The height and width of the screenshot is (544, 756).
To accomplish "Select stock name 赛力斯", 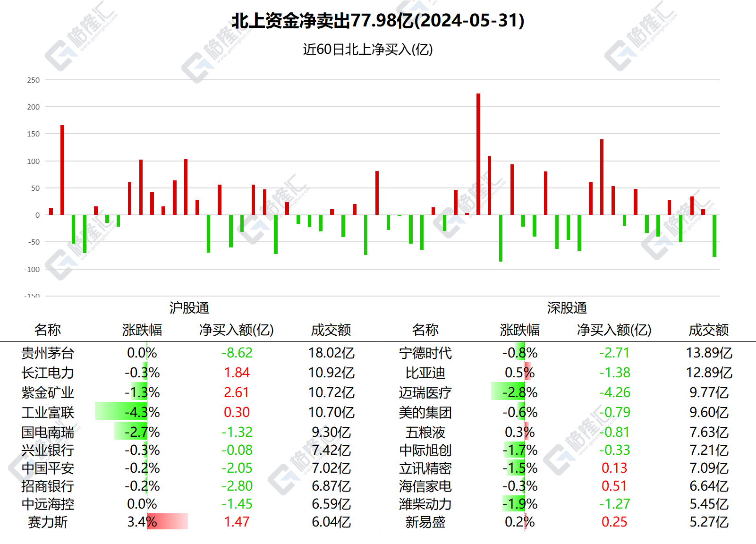I will click(48, 522).
